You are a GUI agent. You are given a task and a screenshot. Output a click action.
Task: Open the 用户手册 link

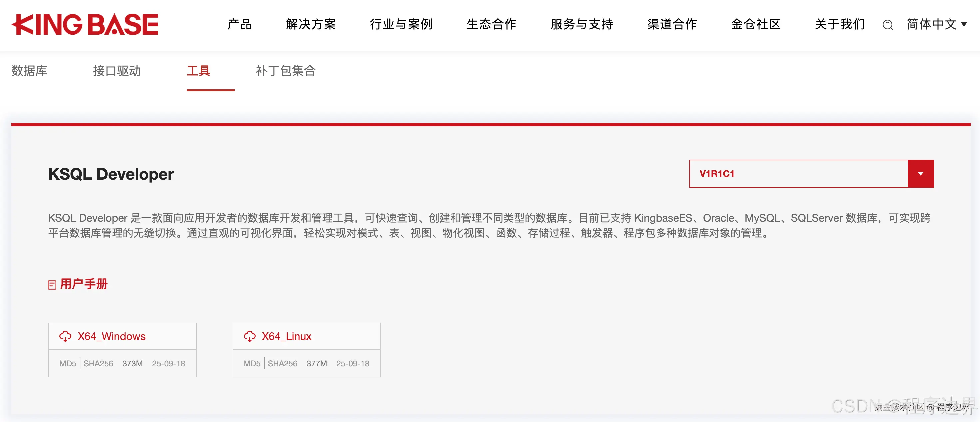pos(84,284)
